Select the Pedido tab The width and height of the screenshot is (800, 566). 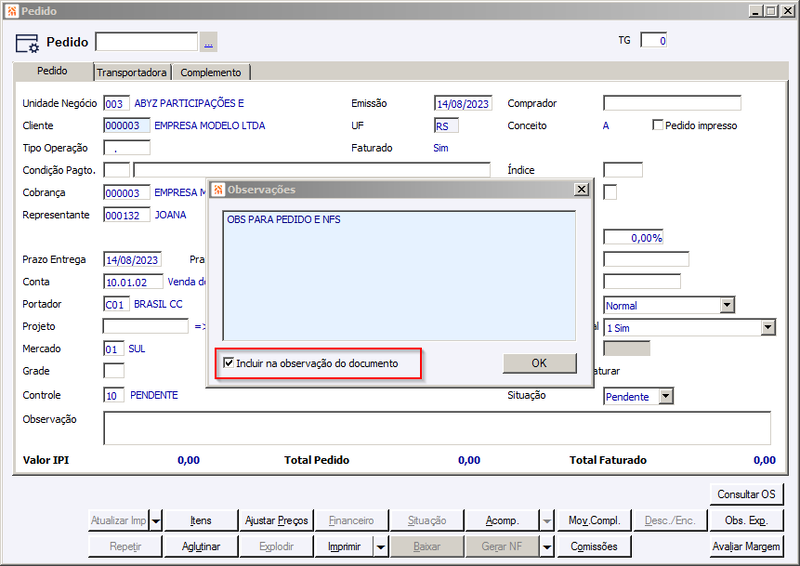click(x=53, y=71)
